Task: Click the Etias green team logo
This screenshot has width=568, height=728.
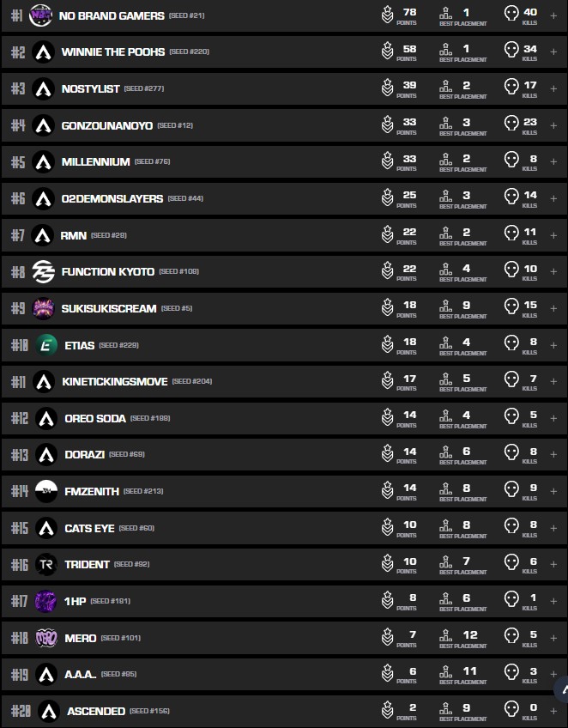Action: 47,345
